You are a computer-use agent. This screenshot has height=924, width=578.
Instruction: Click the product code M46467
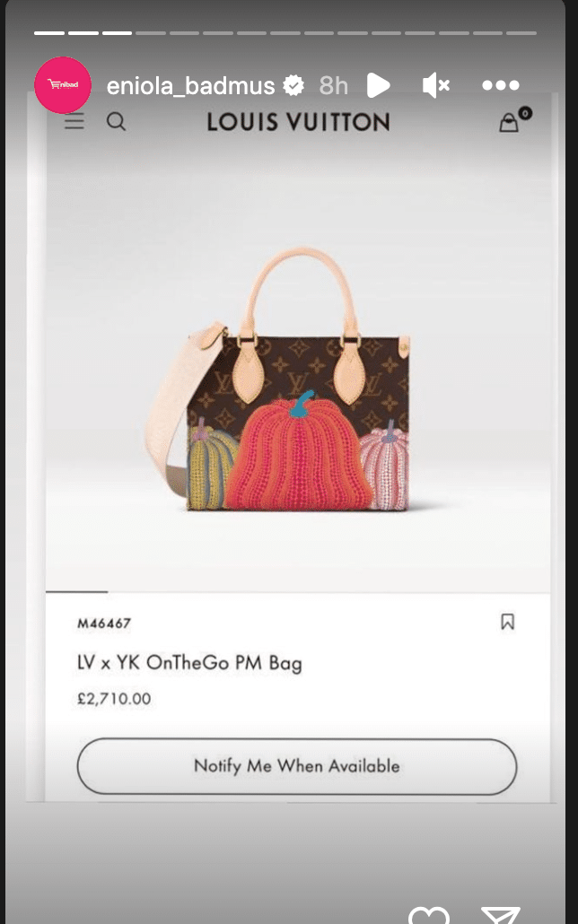click(104, 623)
